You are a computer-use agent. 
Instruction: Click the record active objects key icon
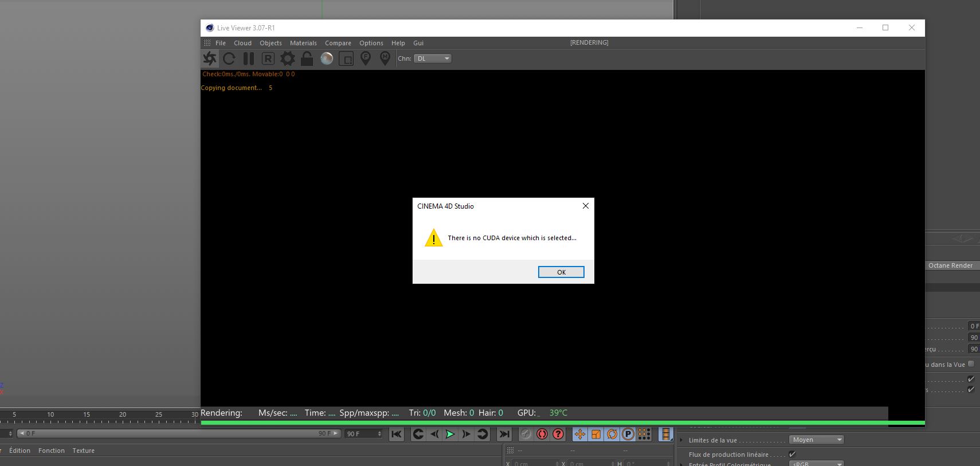click(526, 434)
